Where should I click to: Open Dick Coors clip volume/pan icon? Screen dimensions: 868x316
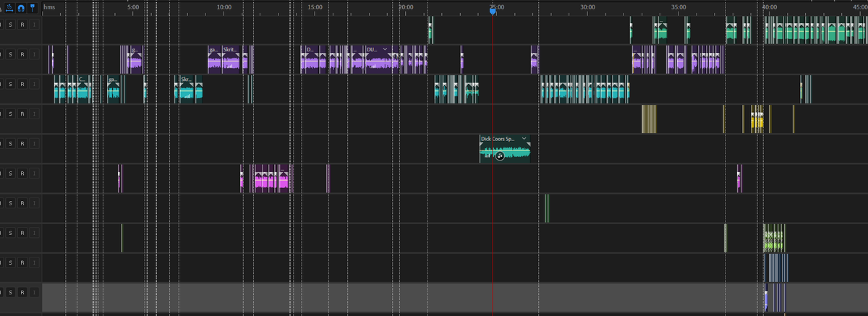[x=499, y=155]
